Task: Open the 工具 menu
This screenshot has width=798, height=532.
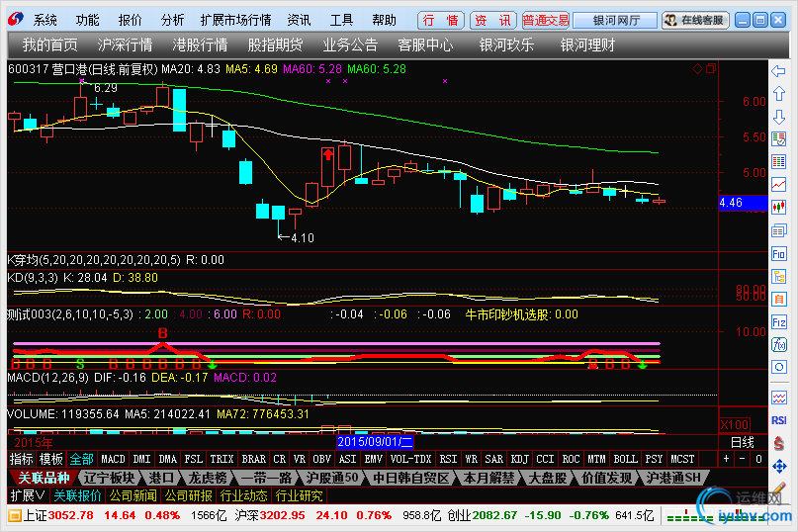Action: click(341, 21)
